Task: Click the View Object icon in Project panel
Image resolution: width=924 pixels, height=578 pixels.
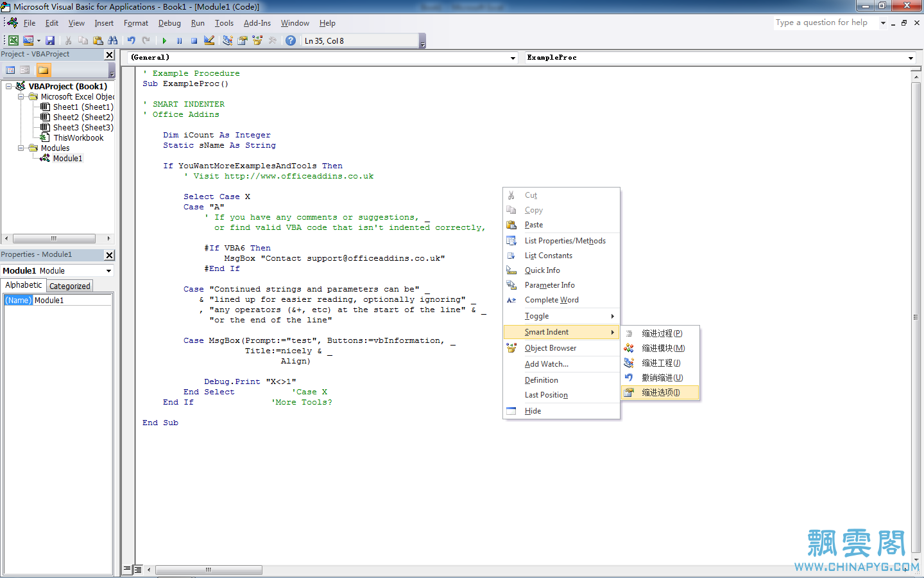Action: point(25,70)
